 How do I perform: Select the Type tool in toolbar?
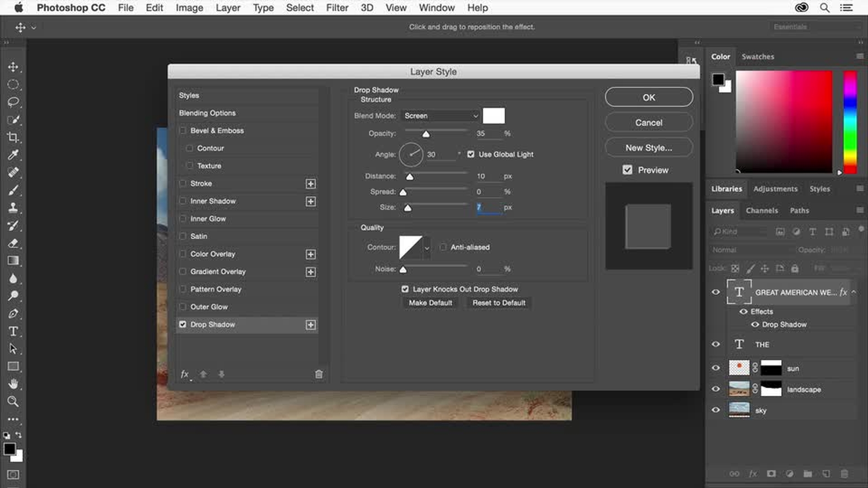coord(13,331)
